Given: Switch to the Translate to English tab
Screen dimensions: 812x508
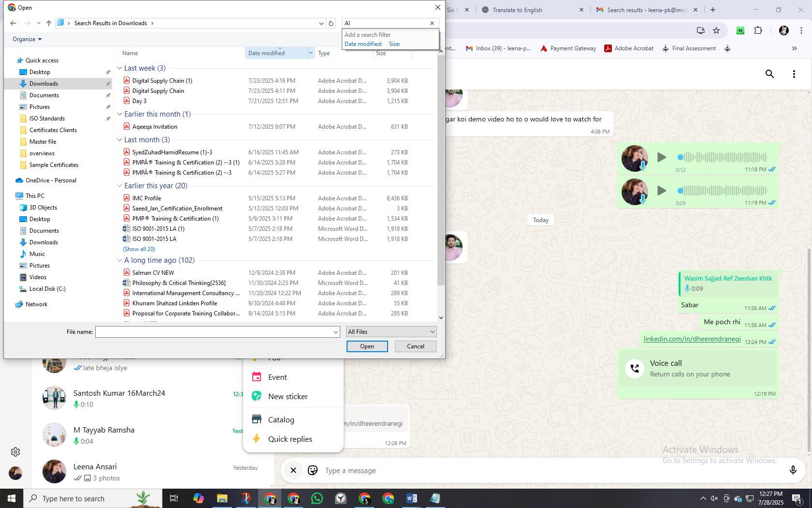Looking at the screenshot, I should click(x=532, y=10).
